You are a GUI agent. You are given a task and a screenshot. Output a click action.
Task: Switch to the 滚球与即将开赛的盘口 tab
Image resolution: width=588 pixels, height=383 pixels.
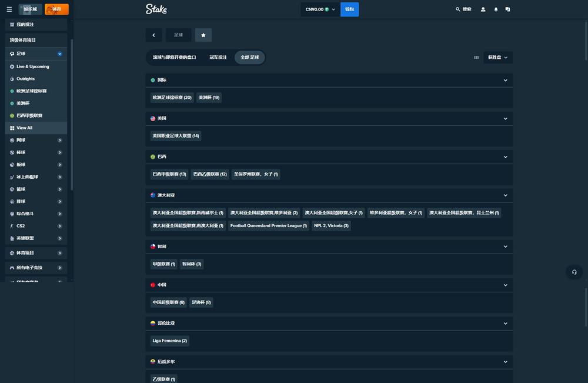pyautogui.click(x=175, y=58)
